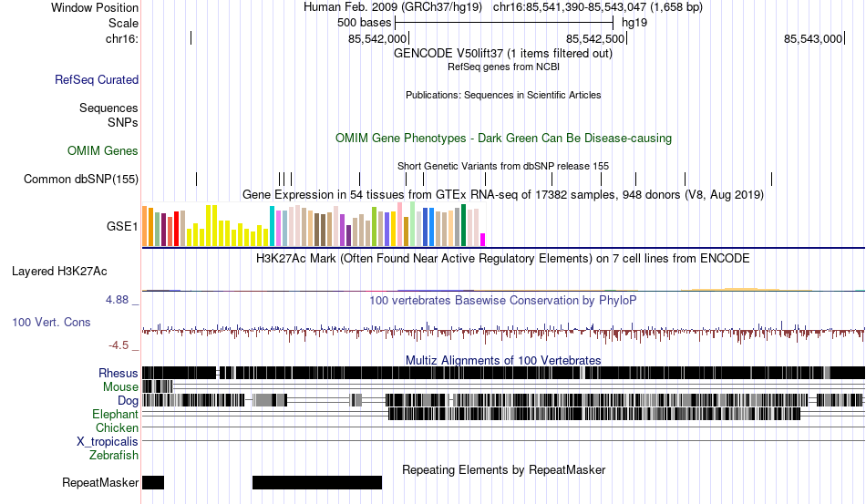This screenshot has height=504, width=866.
Task: Click the SNPs track label
Action: (123, 122)
